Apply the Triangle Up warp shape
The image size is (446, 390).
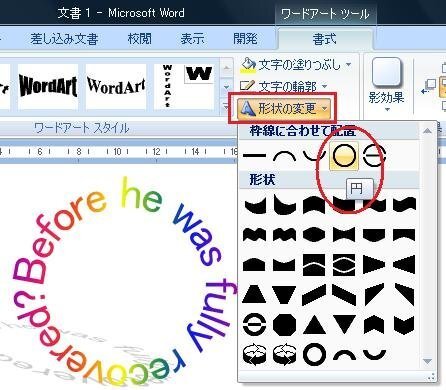coord(314,324)
